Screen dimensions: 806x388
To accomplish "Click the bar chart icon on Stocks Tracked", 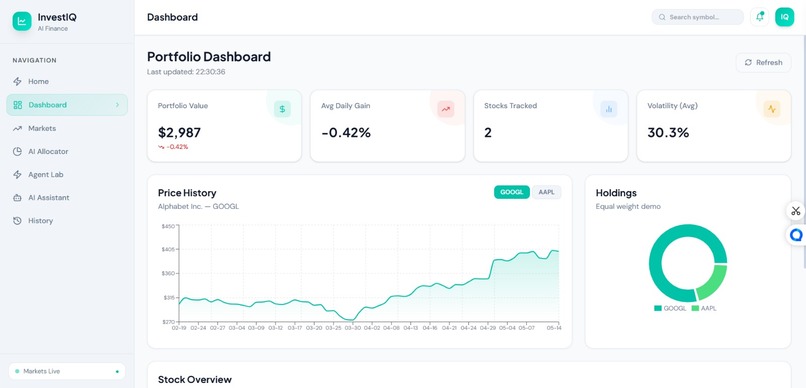I will point(609,109).
